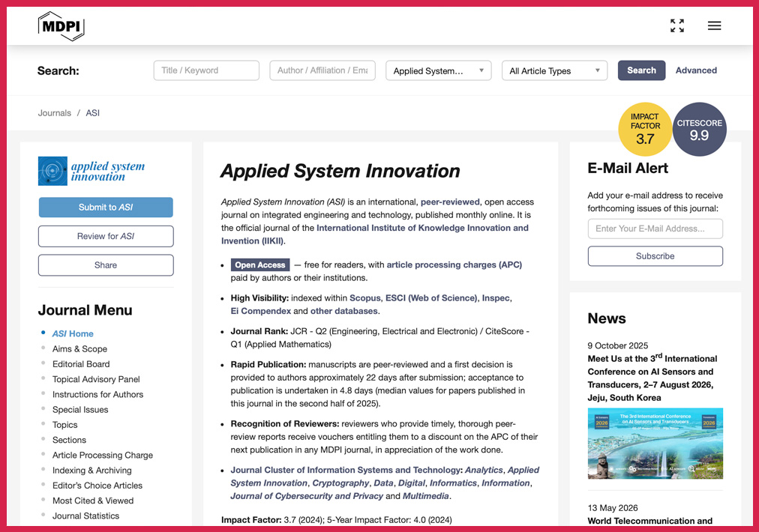
Task: Open the All Article Types dropdown
Action: [555, 70]
